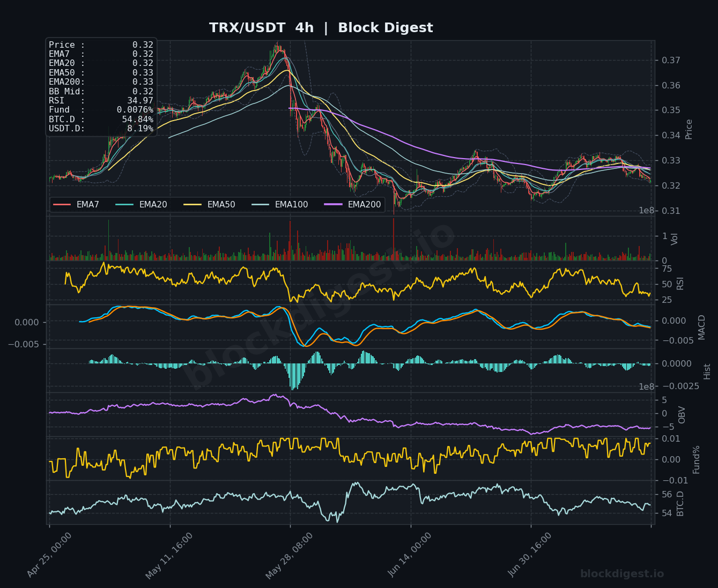
Task: Select the EMA200 legend entry
Action: coord(353,205)
